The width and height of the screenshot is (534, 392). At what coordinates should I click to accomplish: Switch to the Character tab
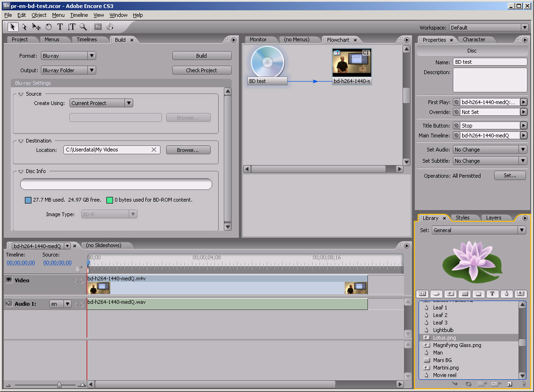pyautogui.click(x=474, y=39)
